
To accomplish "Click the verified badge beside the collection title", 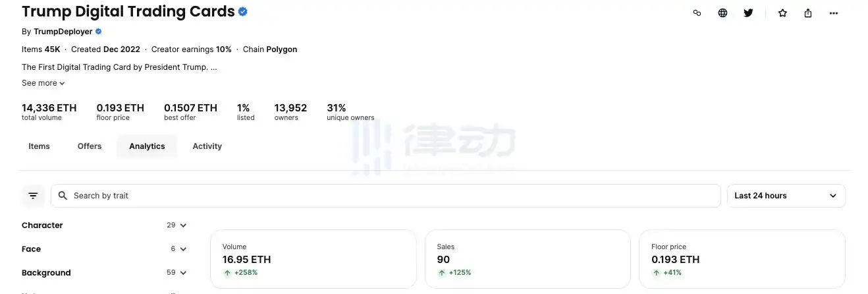I will (243, 11).
